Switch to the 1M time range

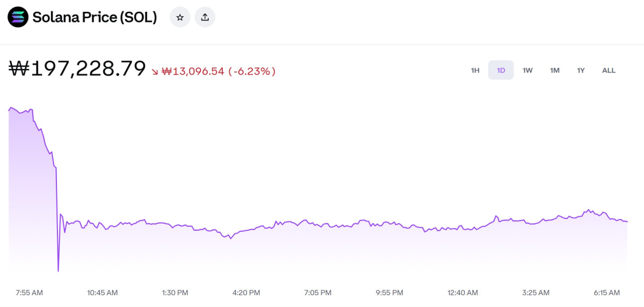click(554, 70)
